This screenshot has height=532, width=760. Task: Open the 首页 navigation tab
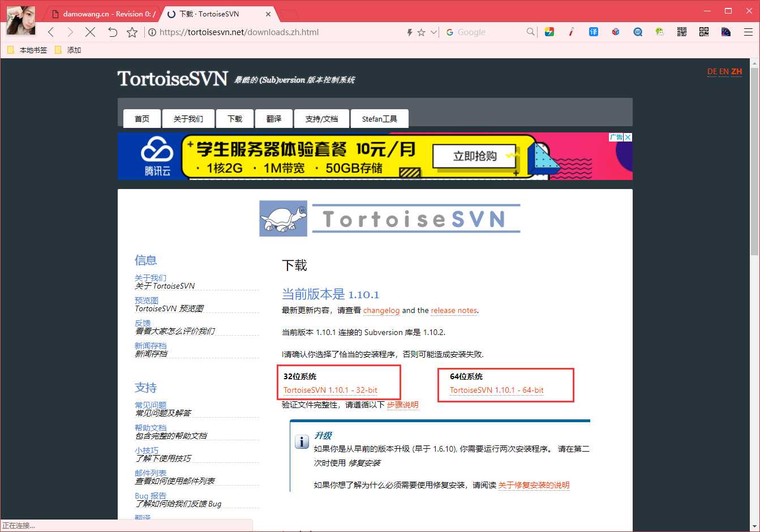[x=142, y=119]
